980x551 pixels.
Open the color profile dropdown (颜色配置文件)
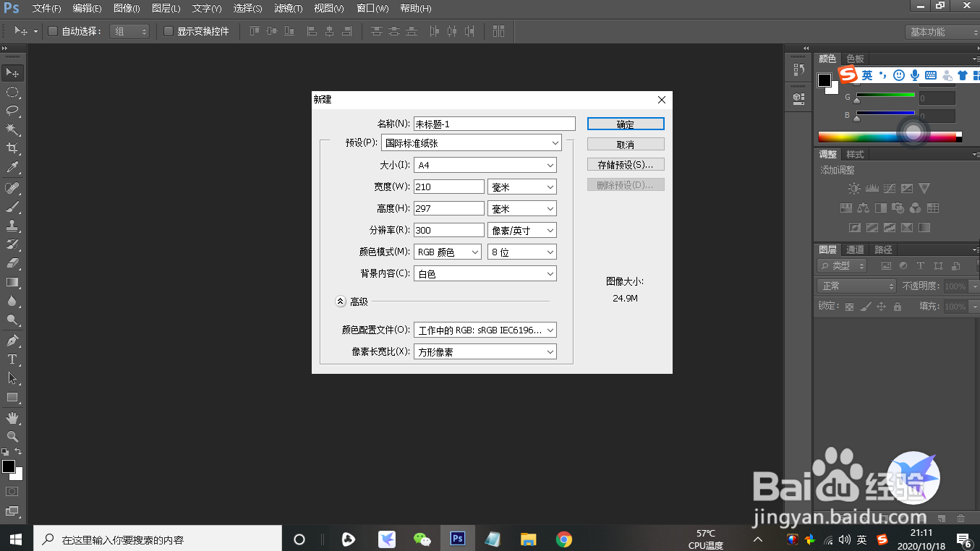click(485, 330)
